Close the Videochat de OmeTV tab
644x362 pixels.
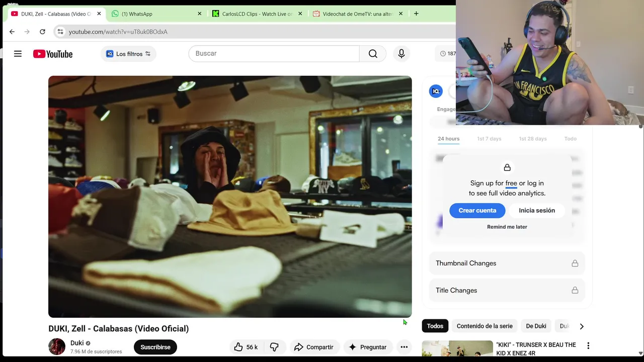click(x=400, y=14)
